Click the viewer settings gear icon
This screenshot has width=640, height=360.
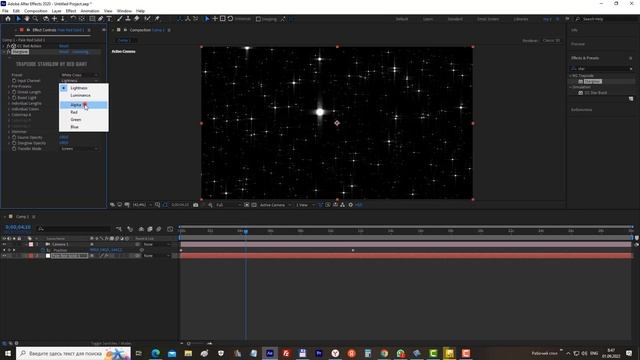(x=350, y=205)
